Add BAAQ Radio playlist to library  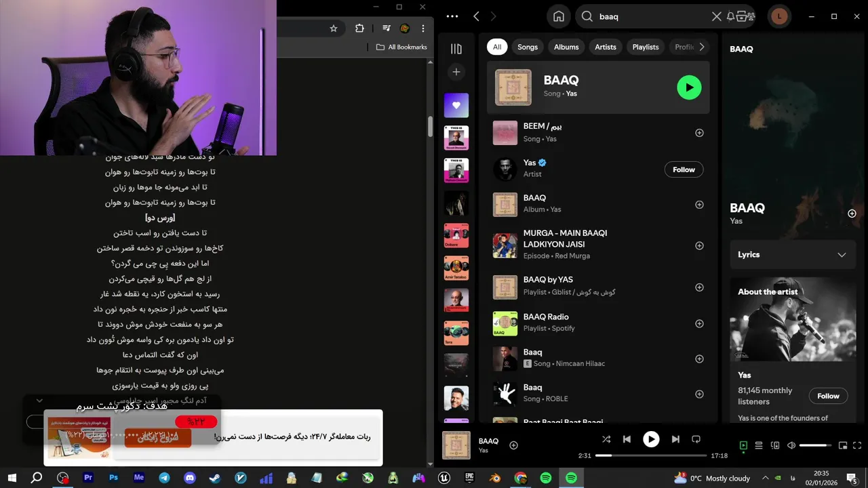click(x=699, y=323)
